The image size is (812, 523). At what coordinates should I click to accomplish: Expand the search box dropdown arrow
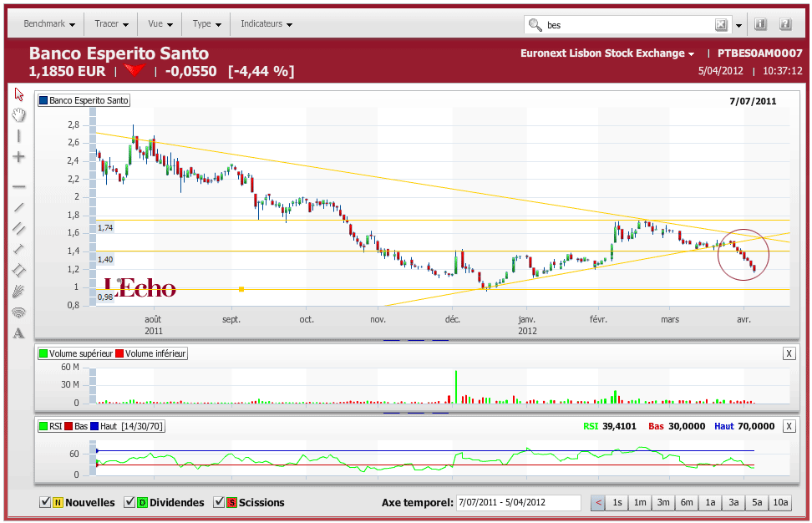(x=739, y=25)
